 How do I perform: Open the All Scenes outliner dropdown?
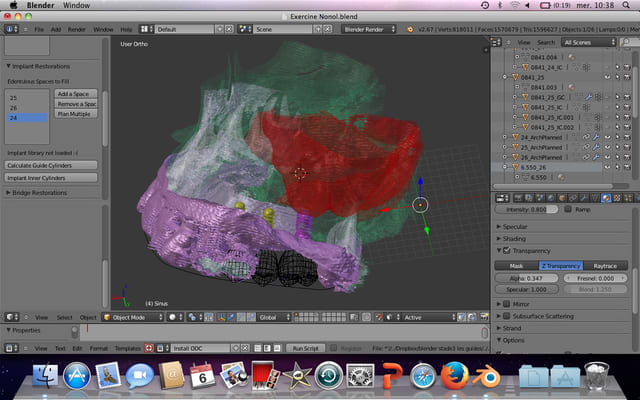(589, 42)
